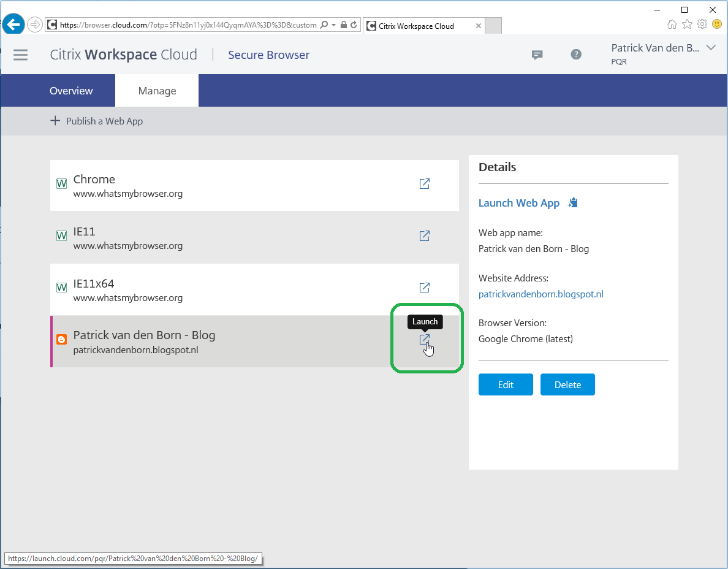Open Favorites star icon
Viewport: 728px width, 569px height.
[687, 24]
